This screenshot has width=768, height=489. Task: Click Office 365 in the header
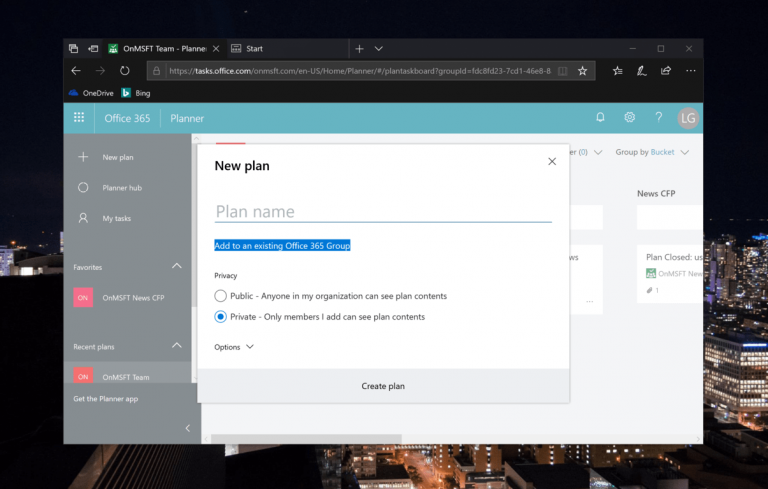pyautogui.click(x=127, y=118)
